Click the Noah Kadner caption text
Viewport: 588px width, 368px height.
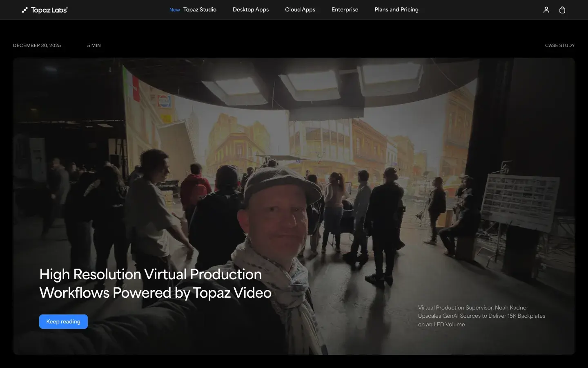(481, 316)
